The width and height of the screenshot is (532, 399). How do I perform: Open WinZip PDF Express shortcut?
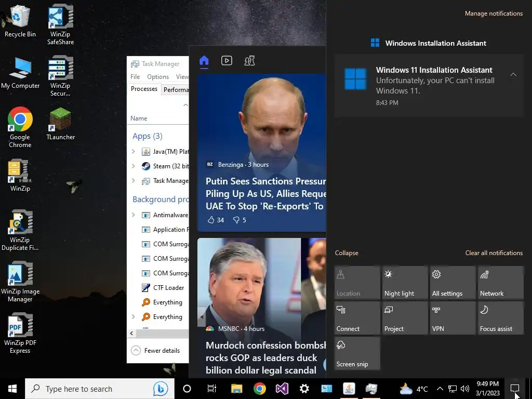pos(20,333)
